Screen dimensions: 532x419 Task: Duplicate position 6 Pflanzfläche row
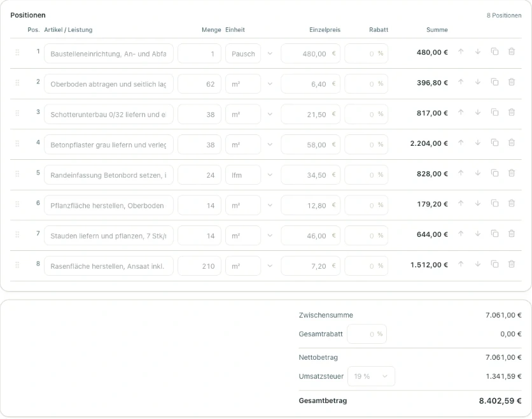(494, 203)
